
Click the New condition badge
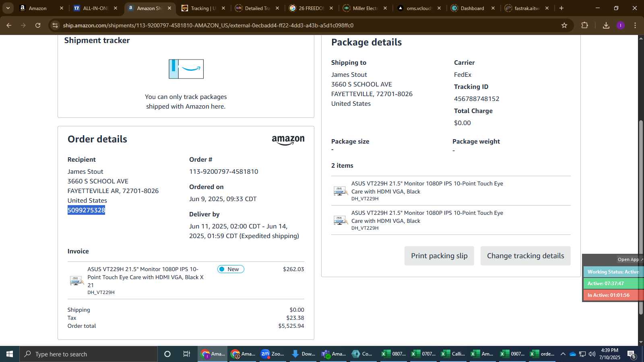point(231,269)
